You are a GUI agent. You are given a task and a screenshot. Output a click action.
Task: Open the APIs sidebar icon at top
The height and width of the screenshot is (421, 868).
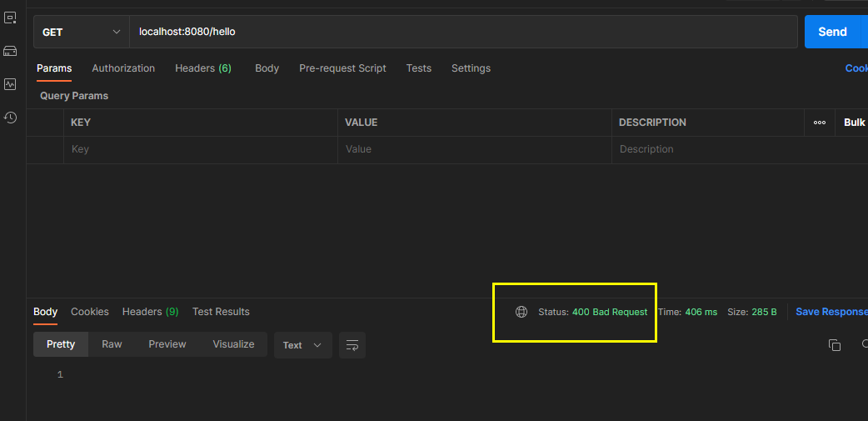(10, 18)
